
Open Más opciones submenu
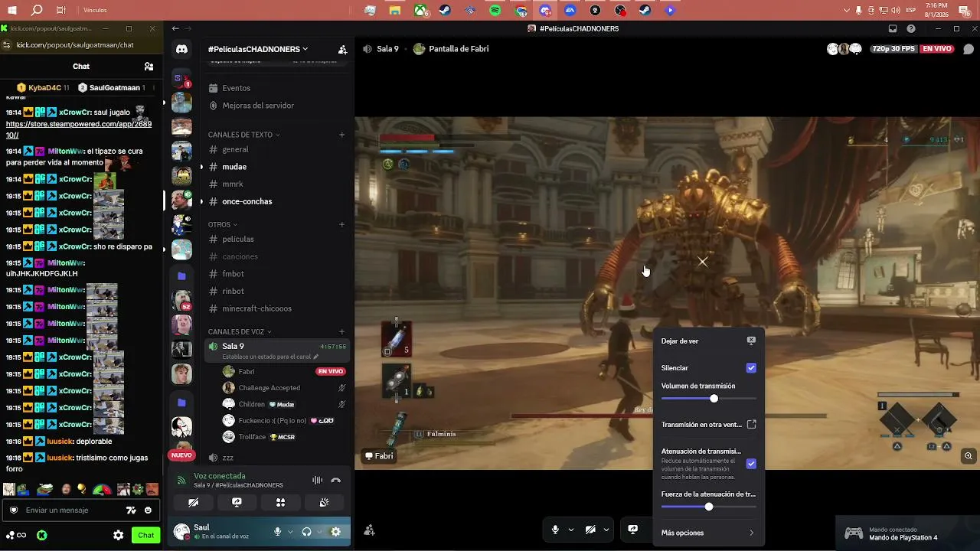point(708,533)
